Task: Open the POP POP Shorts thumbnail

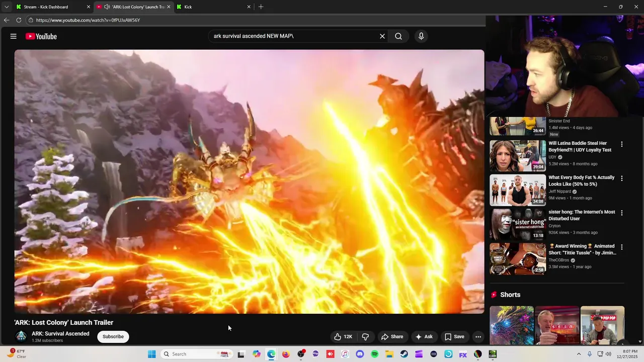Action: pos(602,325)
